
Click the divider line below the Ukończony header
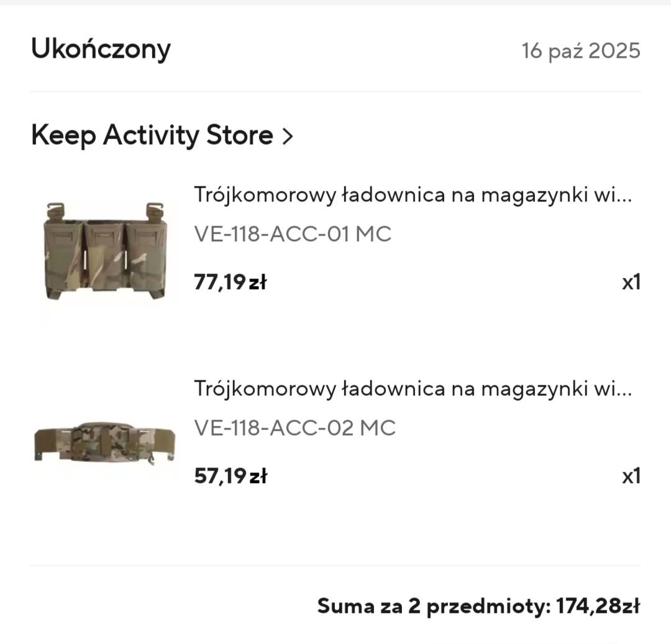pos(335,91)
